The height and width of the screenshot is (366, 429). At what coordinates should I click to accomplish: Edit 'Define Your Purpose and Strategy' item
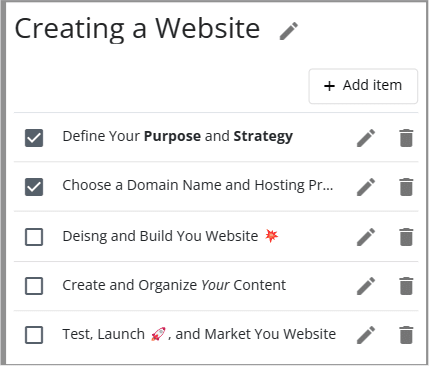pyautogui.click(x=366, y=138)
